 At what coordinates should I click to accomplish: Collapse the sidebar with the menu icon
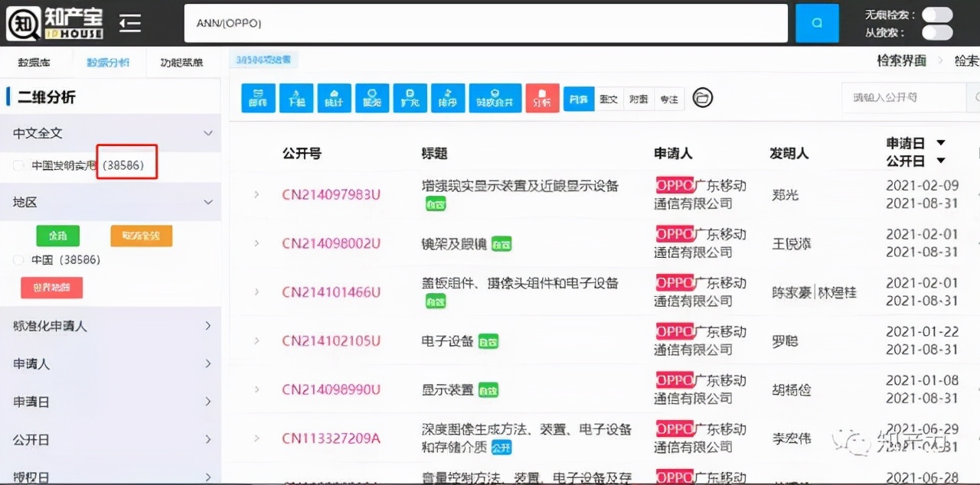click(x=130, y=23)
